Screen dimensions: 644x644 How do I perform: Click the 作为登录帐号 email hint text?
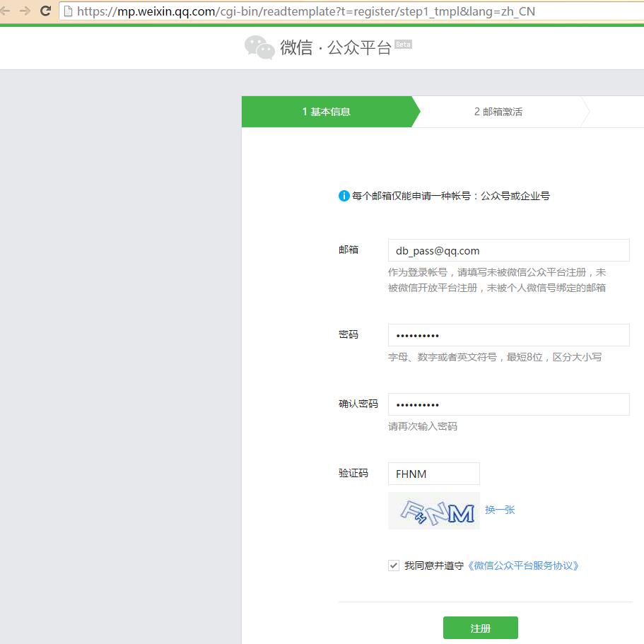tap(497, 280)
